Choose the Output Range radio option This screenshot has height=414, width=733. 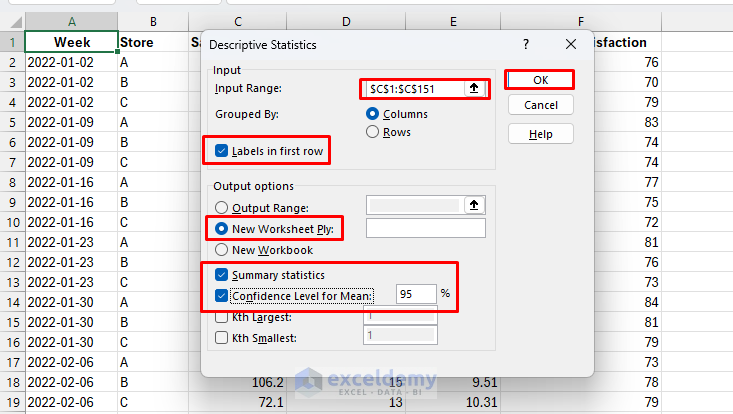(x=222, y=207)
